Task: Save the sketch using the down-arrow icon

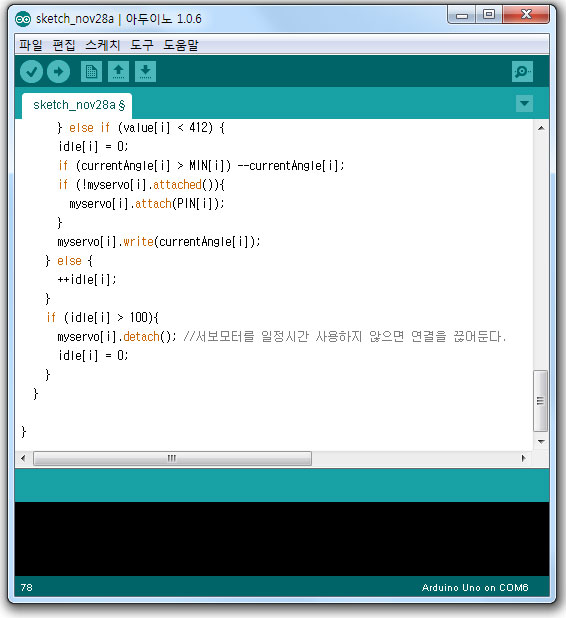Action: click(x=145, y=72)
